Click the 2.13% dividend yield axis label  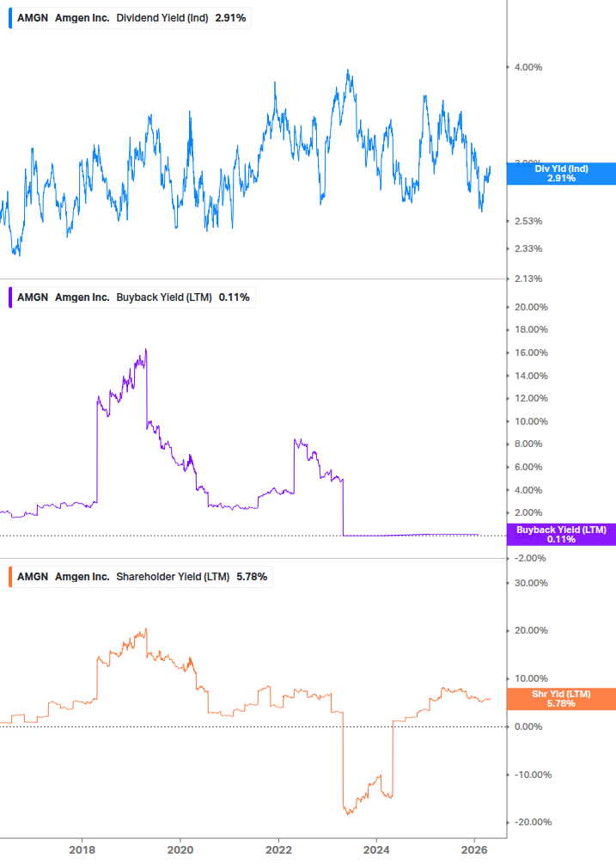click(x=528, y=279)
